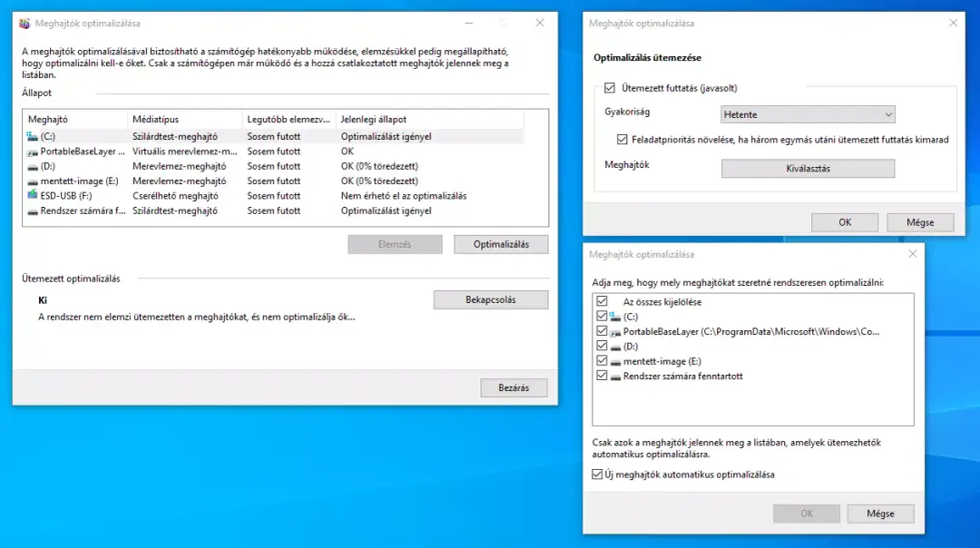Click the Jelenlegi állapot column header

click(x=429, y=120)
